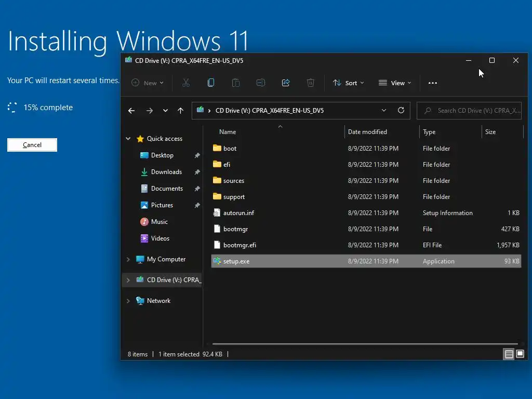Image resolution: width=532 pixels, height=399 pixels.
Task: Switch to large thumbnails view in status bar
Action: tap(520, 354)
